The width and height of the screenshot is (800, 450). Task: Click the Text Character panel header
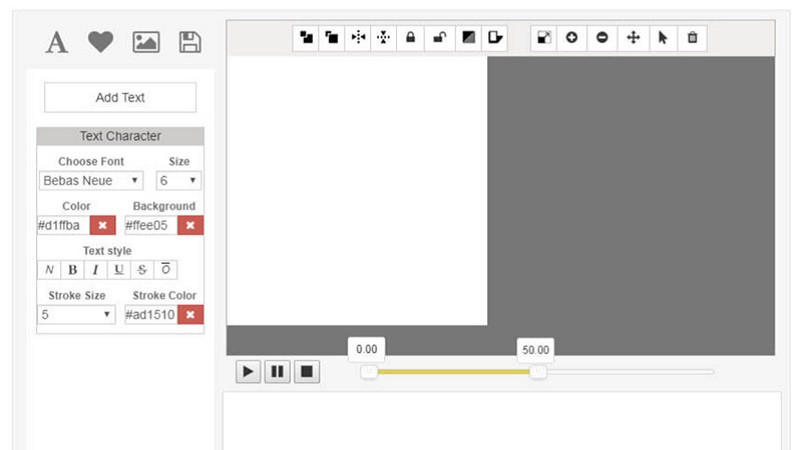point(120,136)
